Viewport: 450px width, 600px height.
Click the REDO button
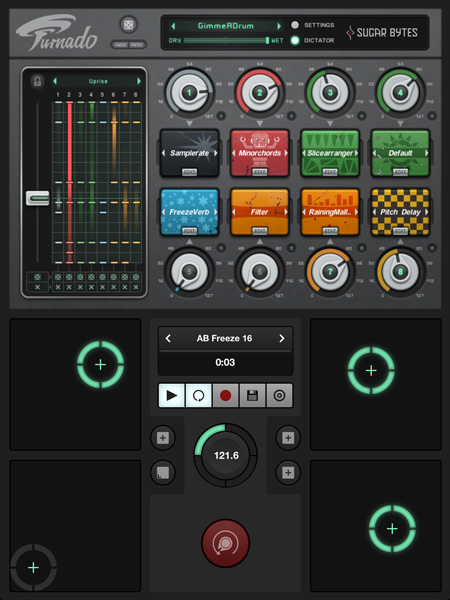[137, 45]
